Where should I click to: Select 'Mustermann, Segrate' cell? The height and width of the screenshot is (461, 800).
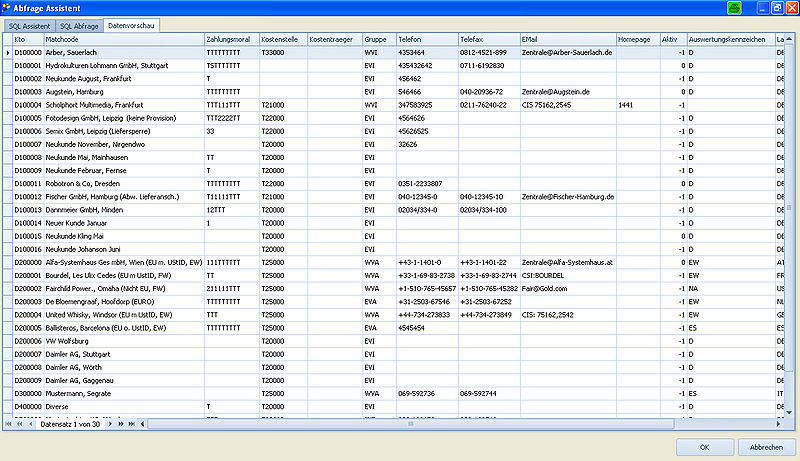[x=124, y=394]
